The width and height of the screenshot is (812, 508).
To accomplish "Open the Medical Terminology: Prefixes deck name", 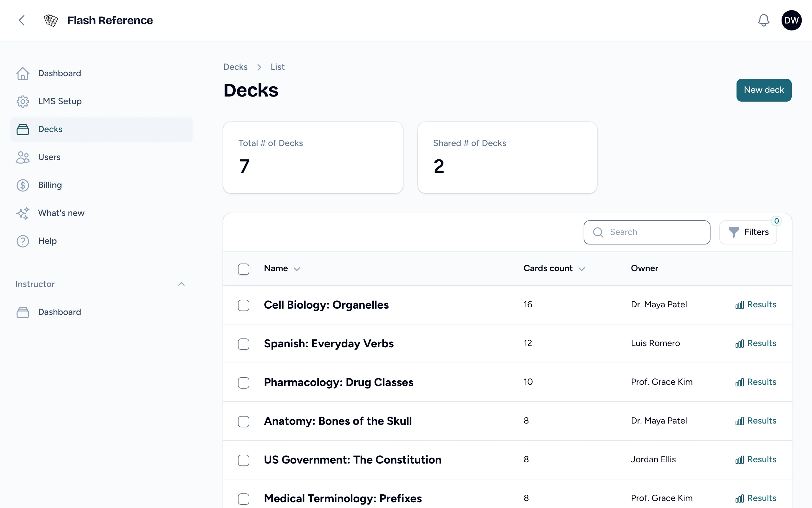I will click(x=343, y=498).
